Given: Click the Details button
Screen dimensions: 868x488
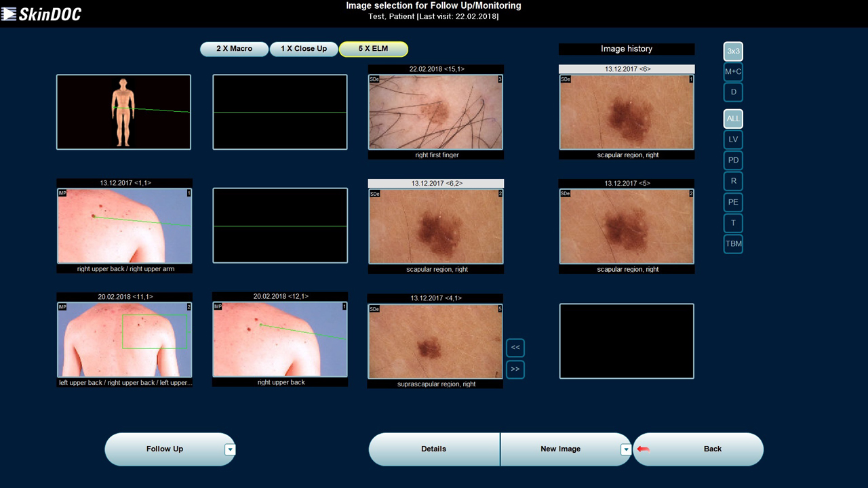Looking at the screenshot, I should [x=433, y=449].
